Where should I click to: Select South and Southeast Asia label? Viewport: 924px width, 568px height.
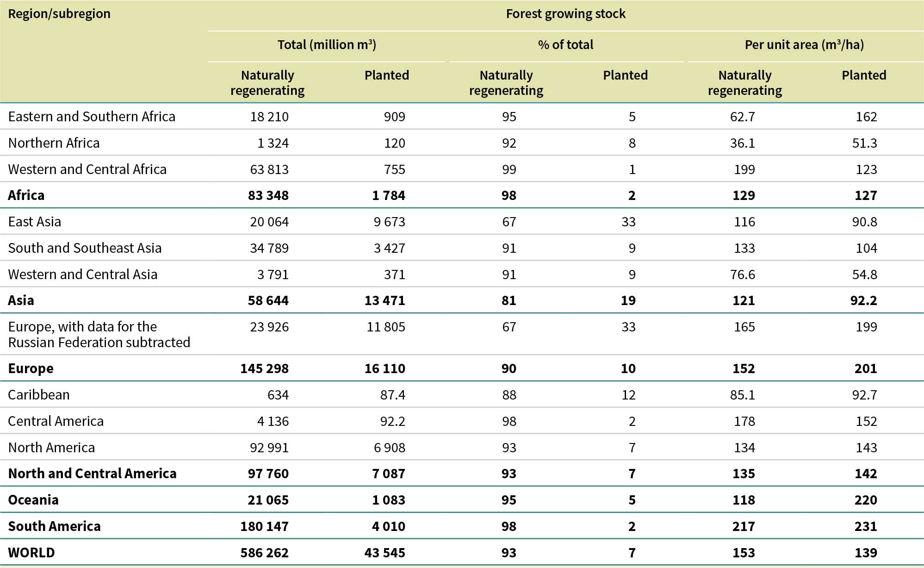tap(85, 248)
